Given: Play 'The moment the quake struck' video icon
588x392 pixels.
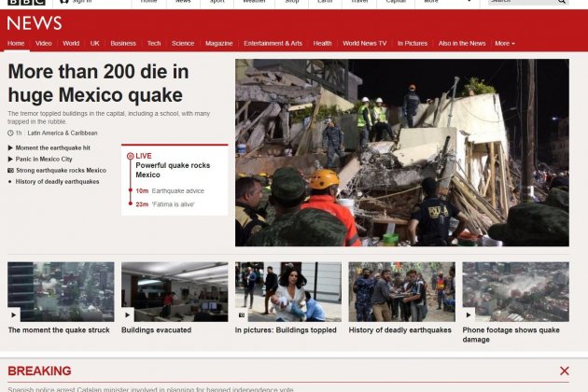Looking at the screenshot, I should 13,315.
